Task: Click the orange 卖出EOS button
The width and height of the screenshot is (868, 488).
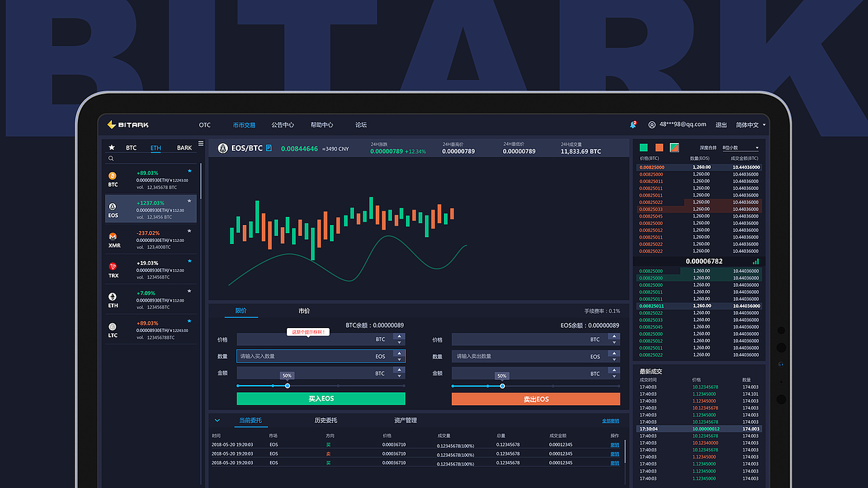Action: [x=536, y=399]
